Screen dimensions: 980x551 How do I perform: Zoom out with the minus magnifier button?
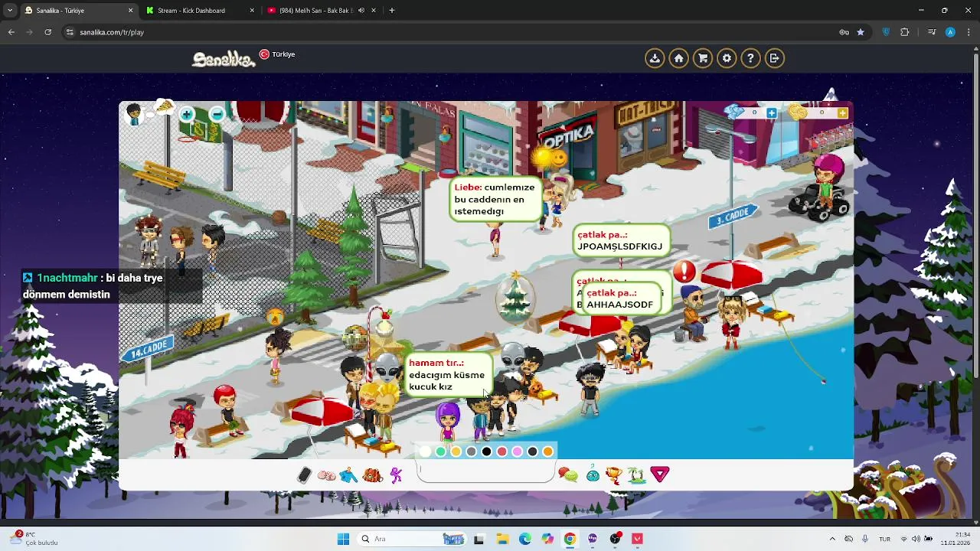(217, 115)
